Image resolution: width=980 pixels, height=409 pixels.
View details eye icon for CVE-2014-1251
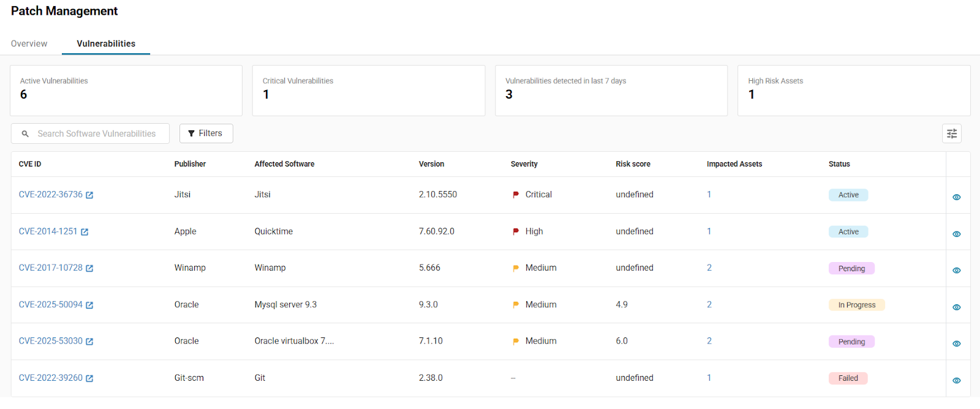[x=957, y=234]
